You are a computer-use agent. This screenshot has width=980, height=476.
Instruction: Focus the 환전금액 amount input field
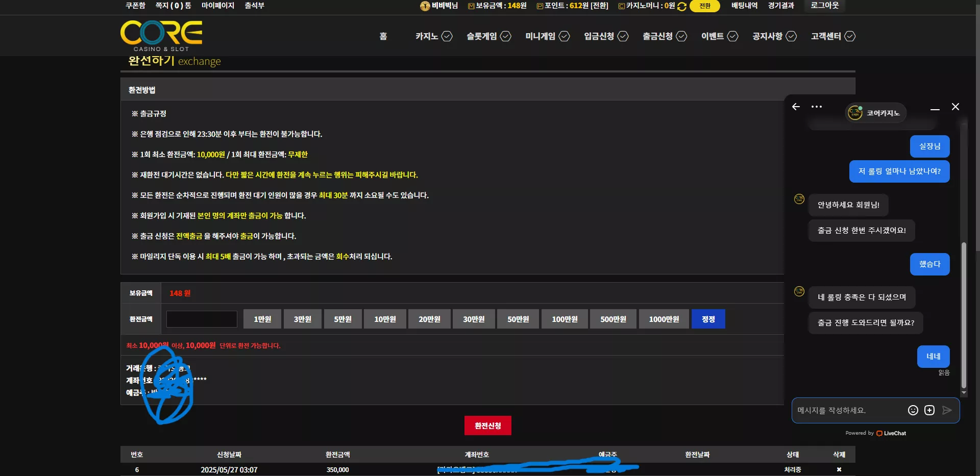click(202, 319)
